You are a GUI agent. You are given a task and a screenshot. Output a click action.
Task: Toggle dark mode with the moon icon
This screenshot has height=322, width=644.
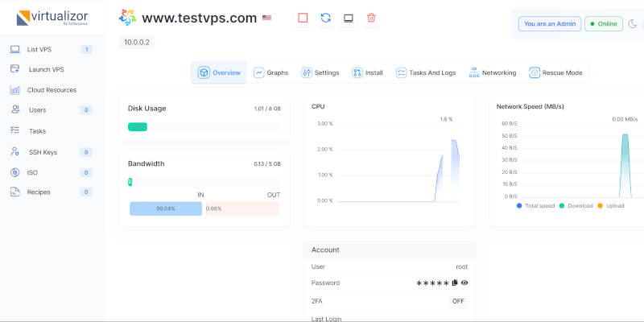pyautogui.click(x=632, y=24)
